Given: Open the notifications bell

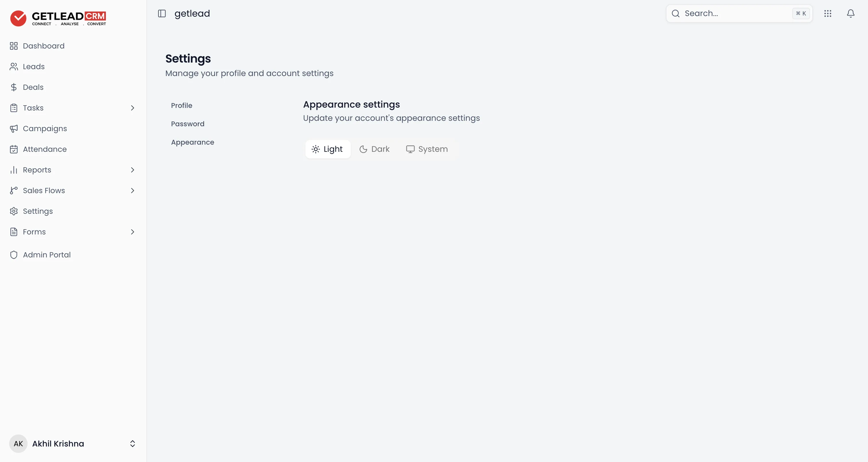Looking at the screenshot, I should (850, 13).
